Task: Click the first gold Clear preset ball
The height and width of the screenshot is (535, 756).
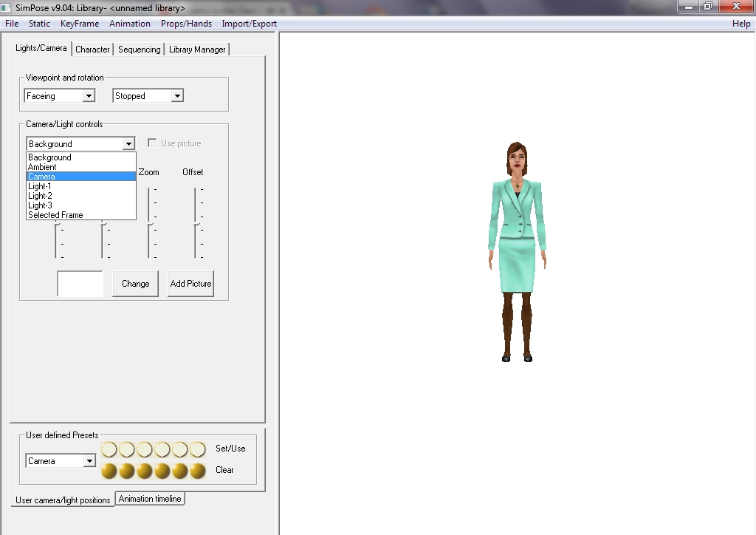Action: pos(109,471)
